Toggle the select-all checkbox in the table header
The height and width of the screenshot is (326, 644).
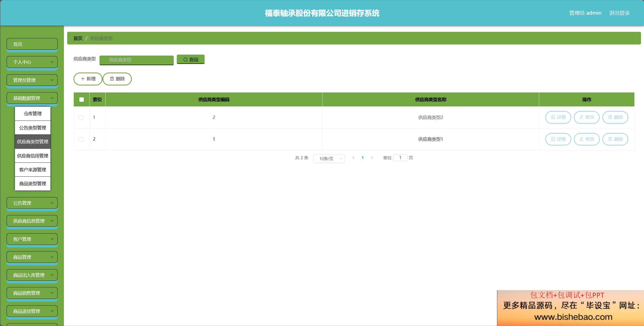click(82, 100)
